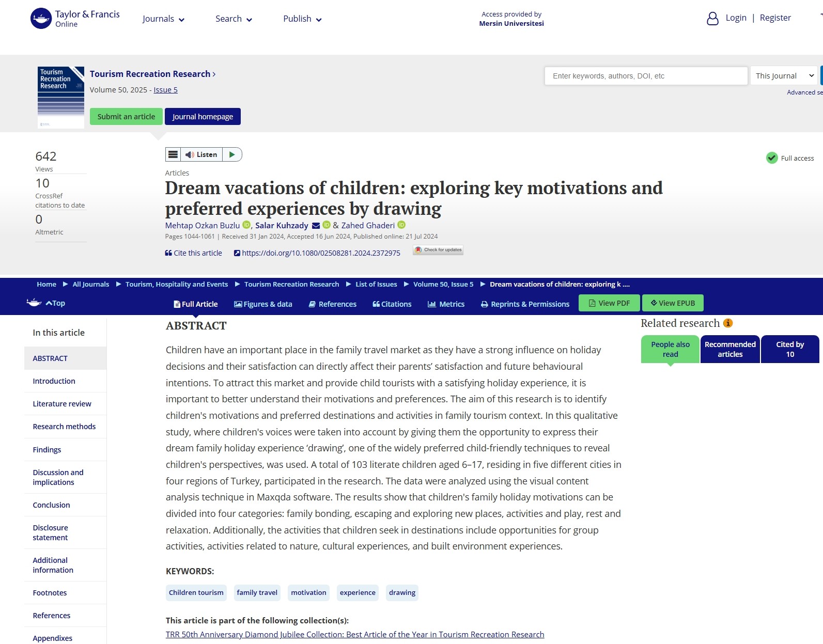Image resolution: width=823 pixels, height=644 pixels.
Task: Click the Taylor & Francis Online logo
Action: click(75, 19)
